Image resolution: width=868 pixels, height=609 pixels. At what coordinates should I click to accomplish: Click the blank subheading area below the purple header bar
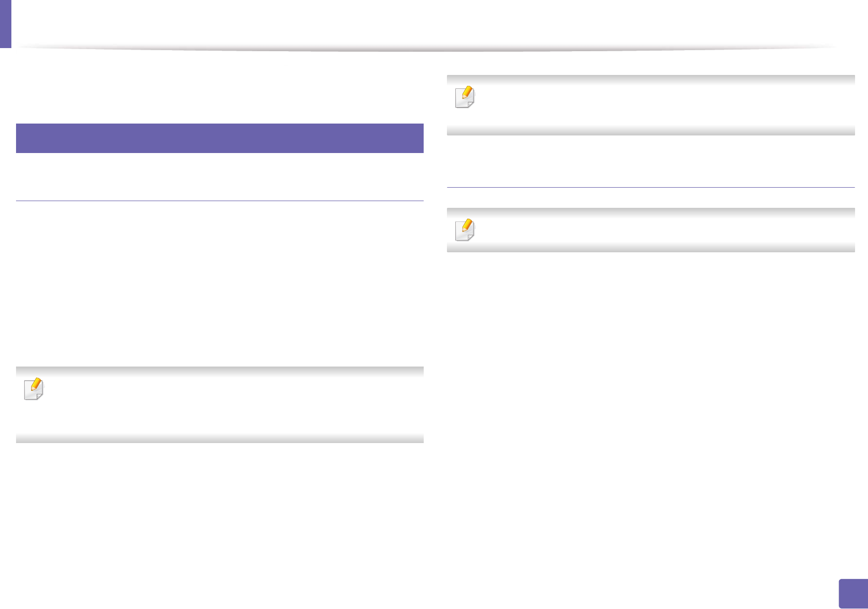(x=219, y=177)
